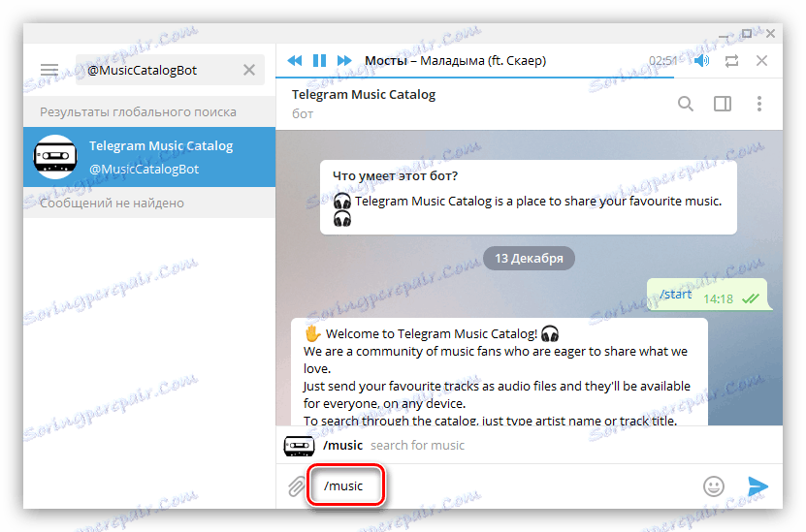Screen dimensions: 806x532
Task: Search within this chat using magnifier icon
Action: point(685,104)
